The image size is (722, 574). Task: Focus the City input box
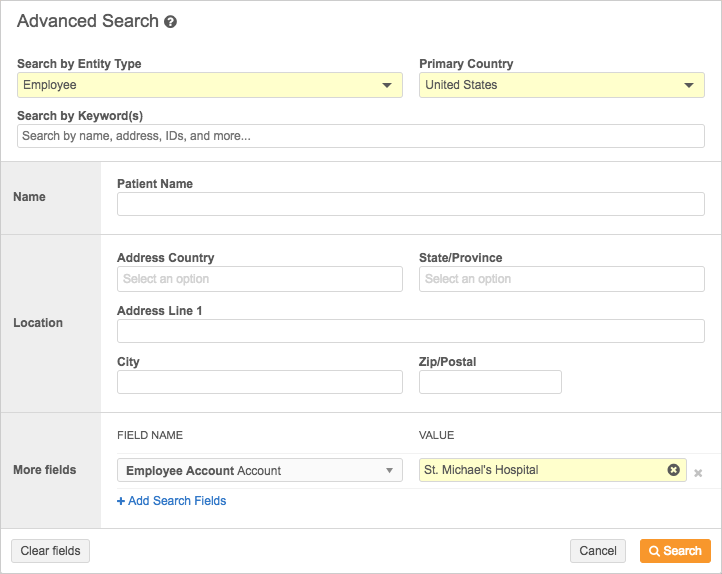click(x=259, y=382)
